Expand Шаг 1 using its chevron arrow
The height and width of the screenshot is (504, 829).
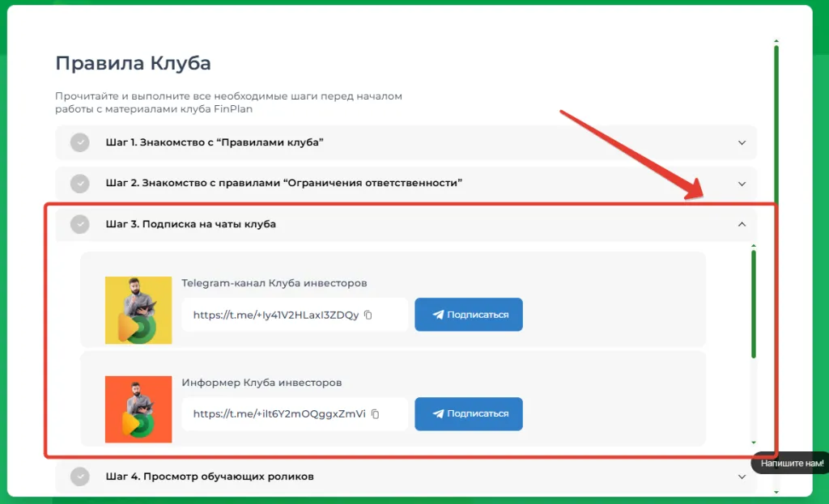click(742, 142)
